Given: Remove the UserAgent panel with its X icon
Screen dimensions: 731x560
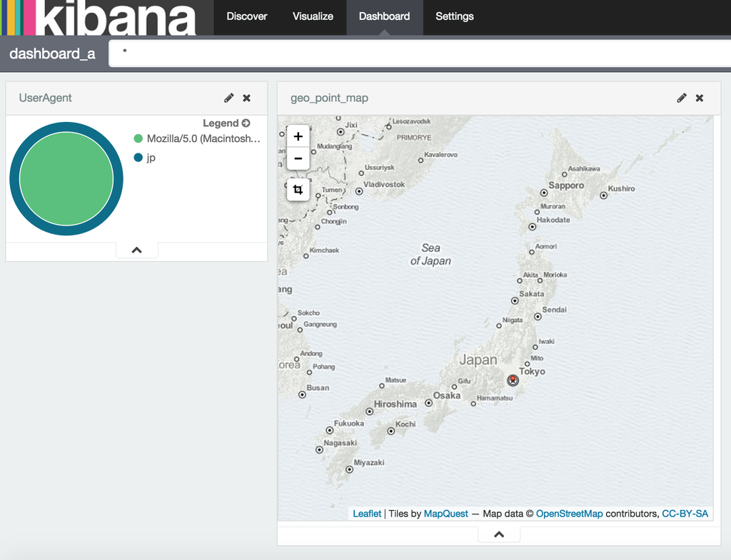Looking at the screenshot, I should pos(246,98).
